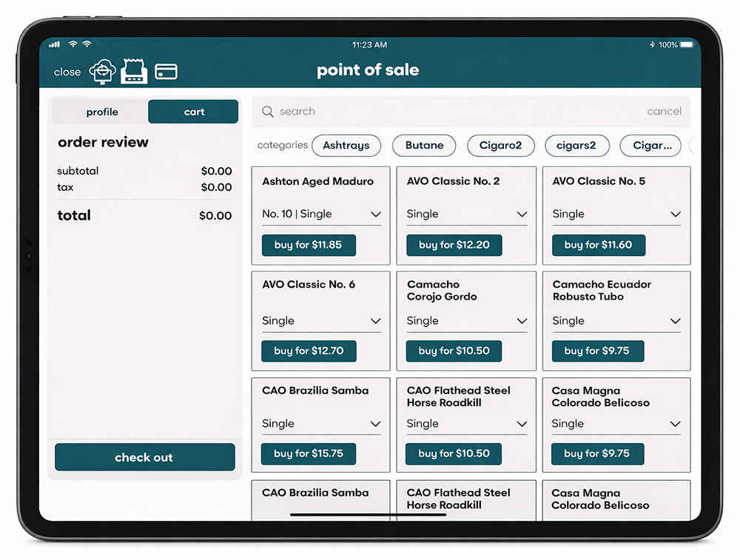Click the subtotal $0.00 amount

click(216, 171)
